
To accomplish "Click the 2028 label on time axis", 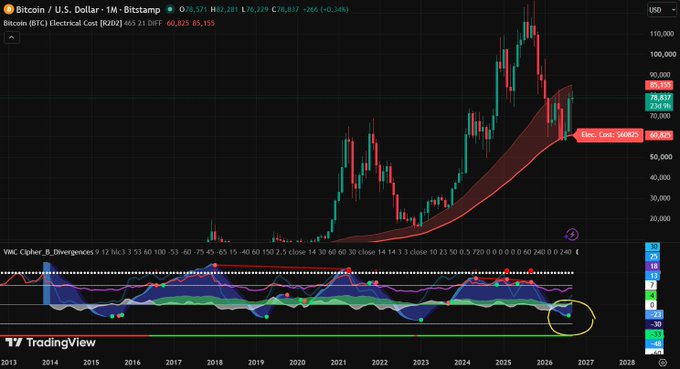I will [627, 362].
